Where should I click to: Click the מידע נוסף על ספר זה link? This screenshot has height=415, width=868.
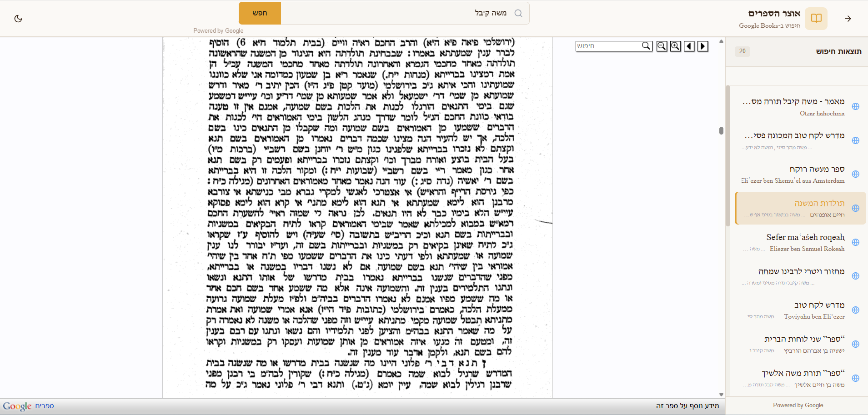(687, 405)
